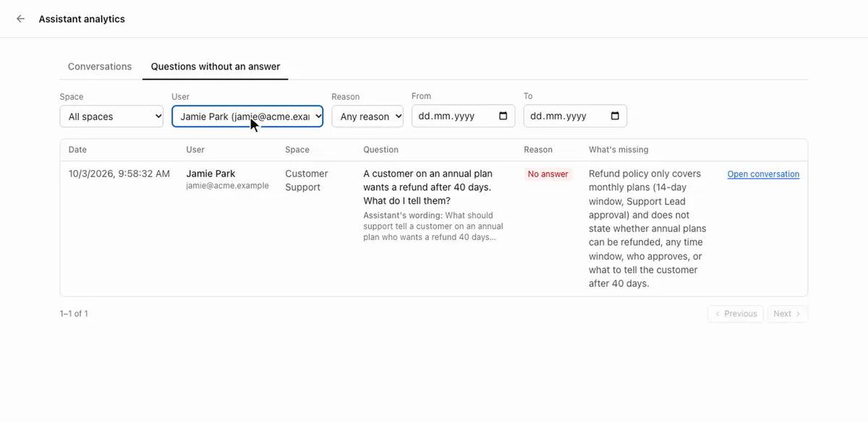Click the User column header in the table
The height and width of the screenshot is (423, 868).
pos(195,150)
